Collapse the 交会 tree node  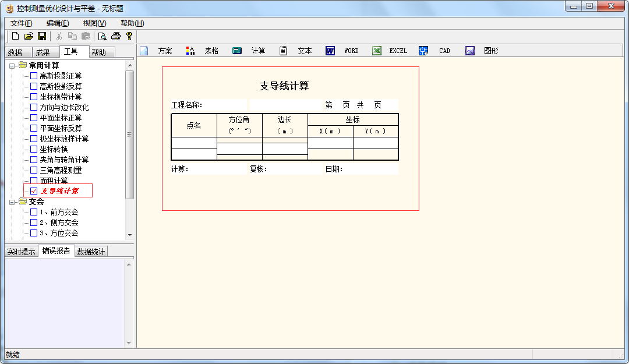(12, 202)
